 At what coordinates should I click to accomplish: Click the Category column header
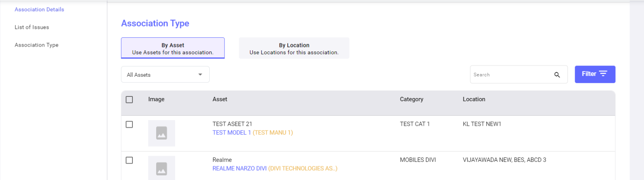[411, 99]
